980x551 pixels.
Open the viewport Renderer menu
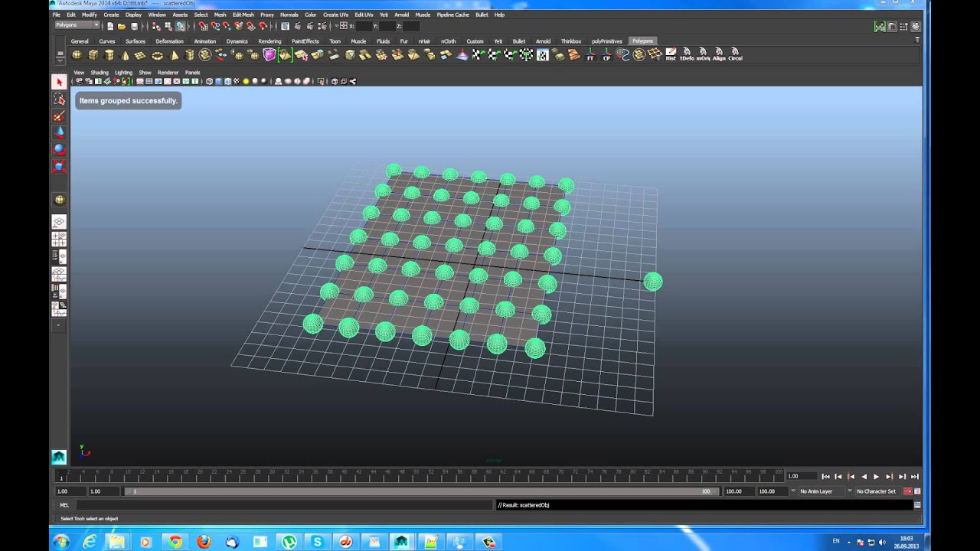(x=168, y=73)
